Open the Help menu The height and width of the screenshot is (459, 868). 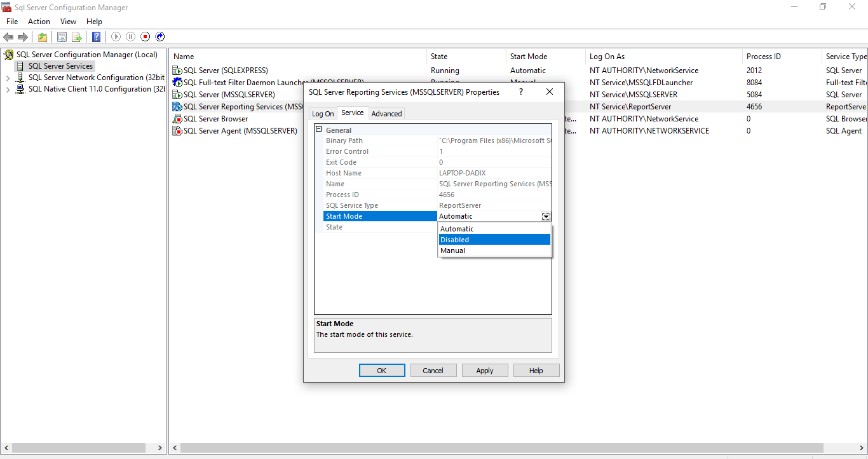[94, 22]
